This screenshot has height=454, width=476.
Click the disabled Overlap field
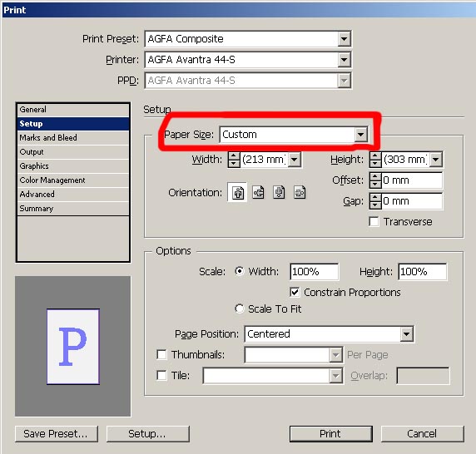coord(423,376)
